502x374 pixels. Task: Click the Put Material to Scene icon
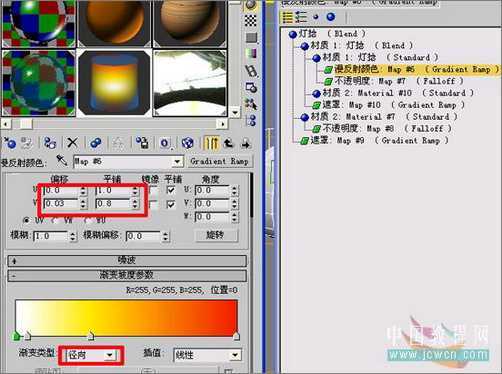(27, 143)
